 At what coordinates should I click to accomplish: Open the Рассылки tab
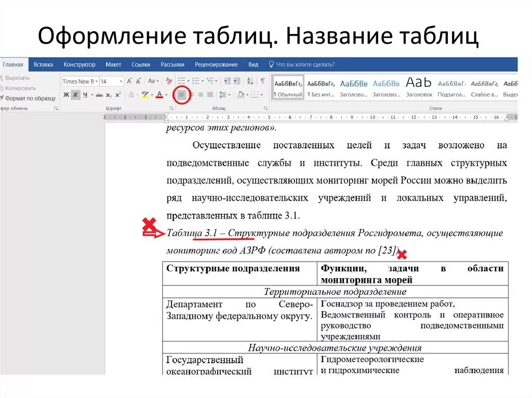[x=172, y=64]
